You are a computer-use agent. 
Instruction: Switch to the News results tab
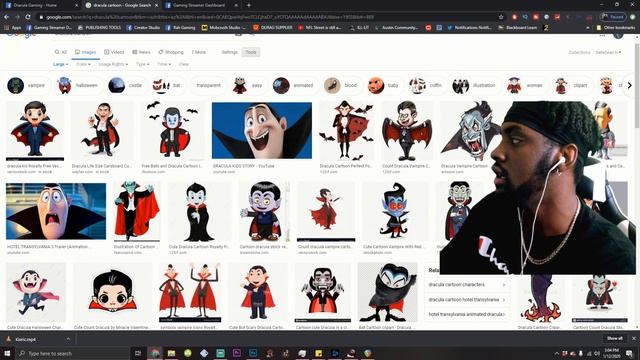pyautogui.click(x=141, y=52)
